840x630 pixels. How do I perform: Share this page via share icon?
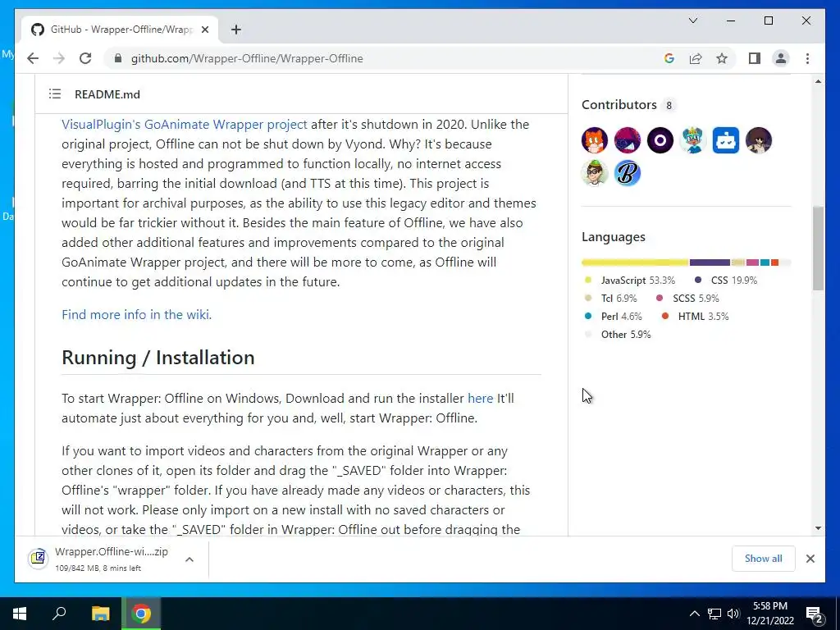point(696,58)
